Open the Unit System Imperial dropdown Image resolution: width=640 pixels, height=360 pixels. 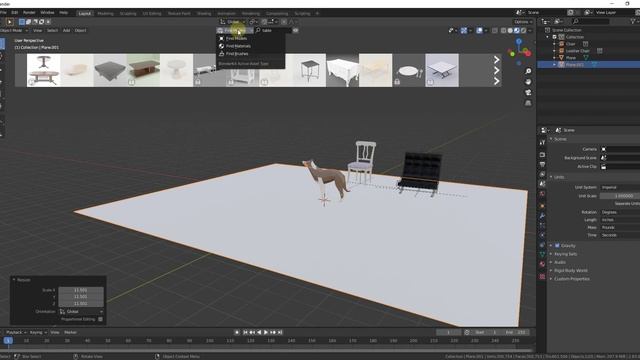pos(620,187)
